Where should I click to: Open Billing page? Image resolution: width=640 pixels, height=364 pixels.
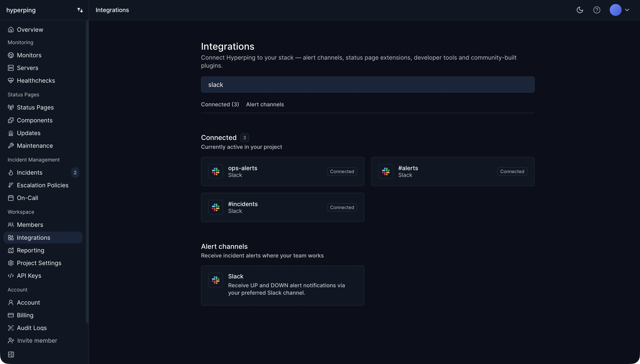coord(43,315)
